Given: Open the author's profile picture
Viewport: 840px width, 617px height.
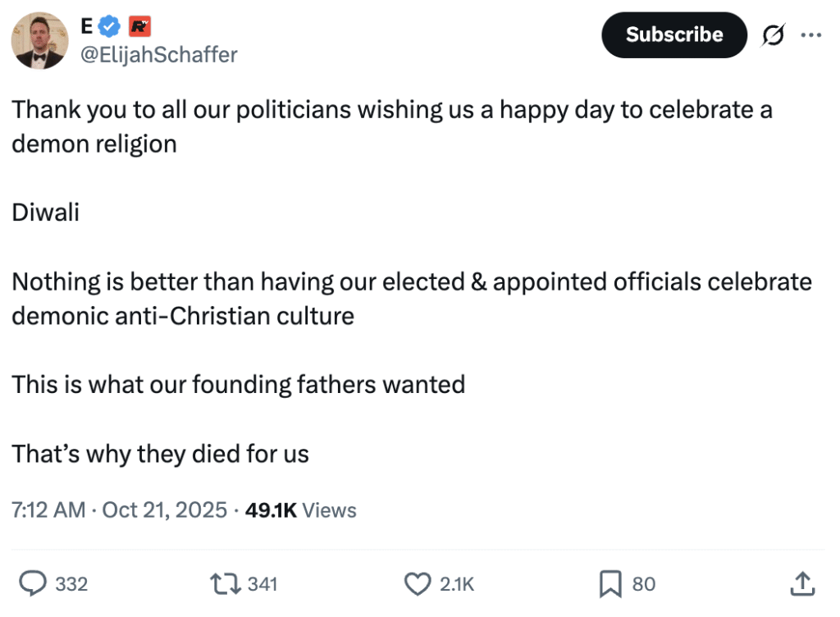Looking at the screenshot, I should tap(39, 41).
